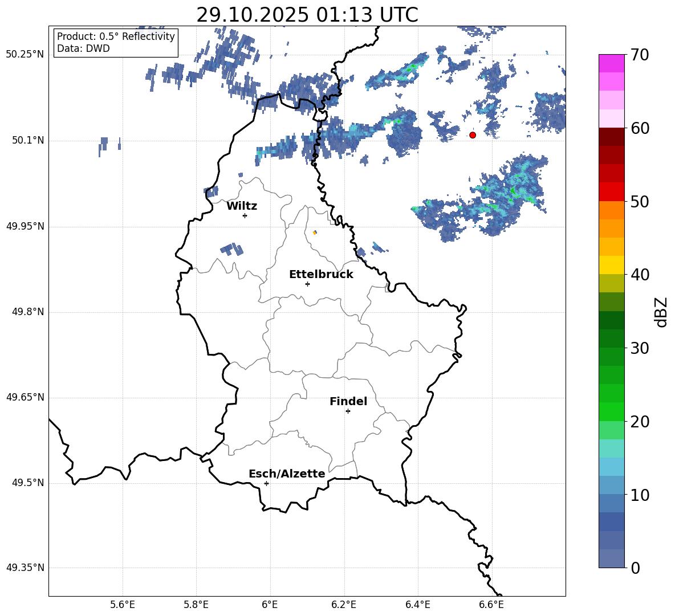This screenshot has height=616, width=675.
Task: Click the colorbar tick label 10
Action: point(640,495)
